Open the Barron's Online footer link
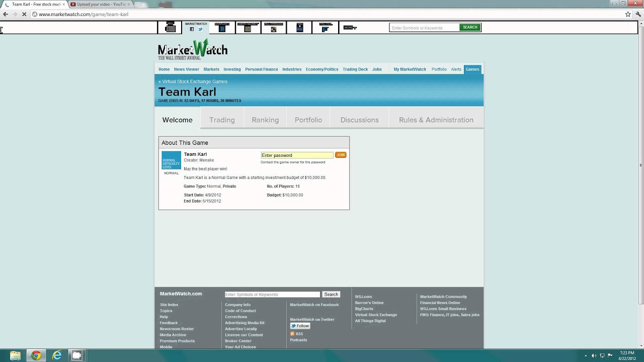The image size is (644, 362). point(369,303)
